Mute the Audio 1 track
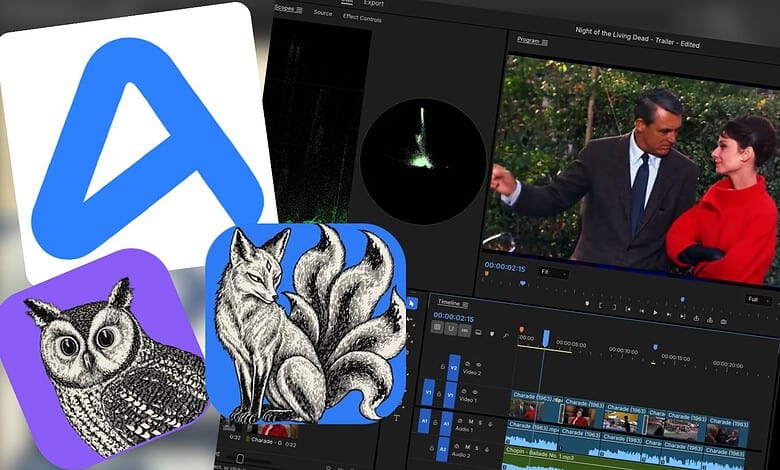 click(471, 421)
